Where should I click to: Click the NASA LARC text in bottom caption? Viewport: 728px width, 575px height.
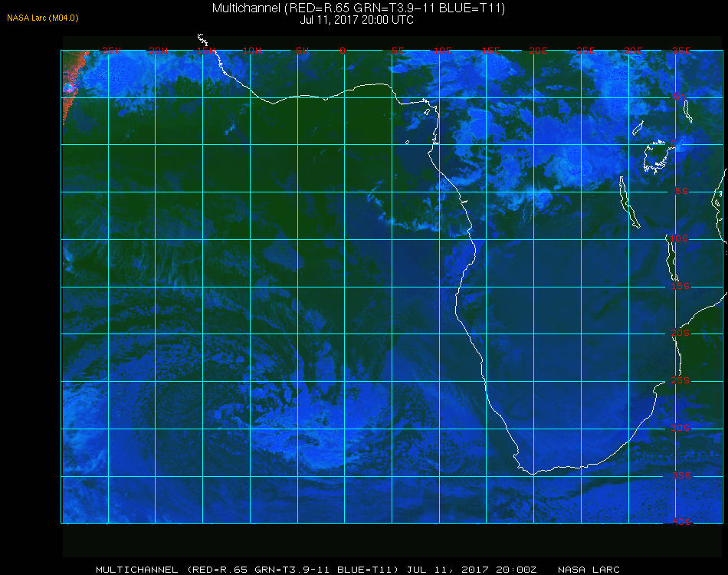(x=589, y=570)
